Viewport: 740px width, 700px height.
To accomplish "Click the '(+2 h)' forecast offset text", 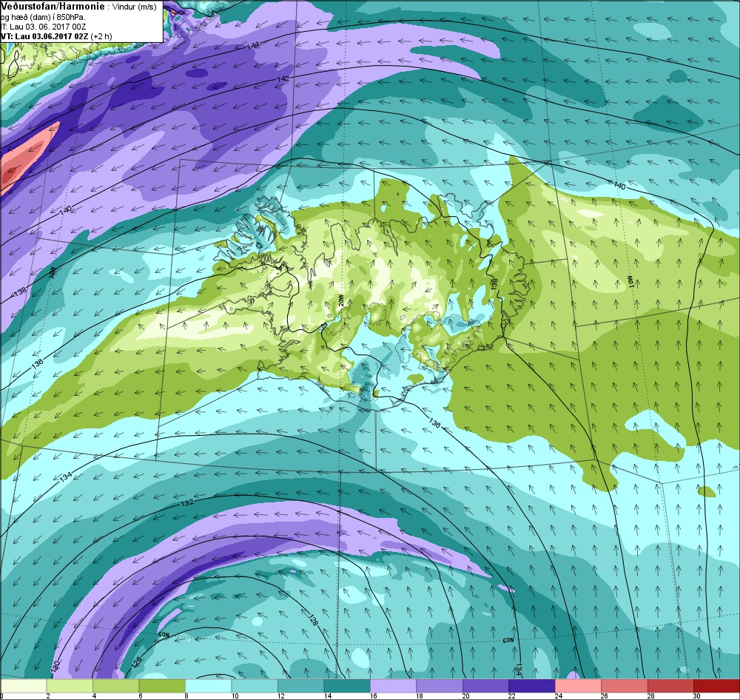I will point(102,36).
